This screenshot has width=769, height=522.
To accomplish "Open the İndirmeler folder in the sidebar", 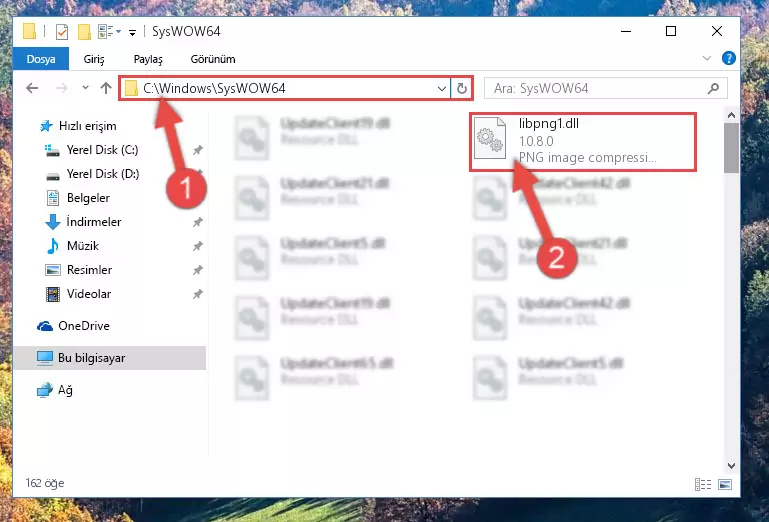I will click(83, 222).
